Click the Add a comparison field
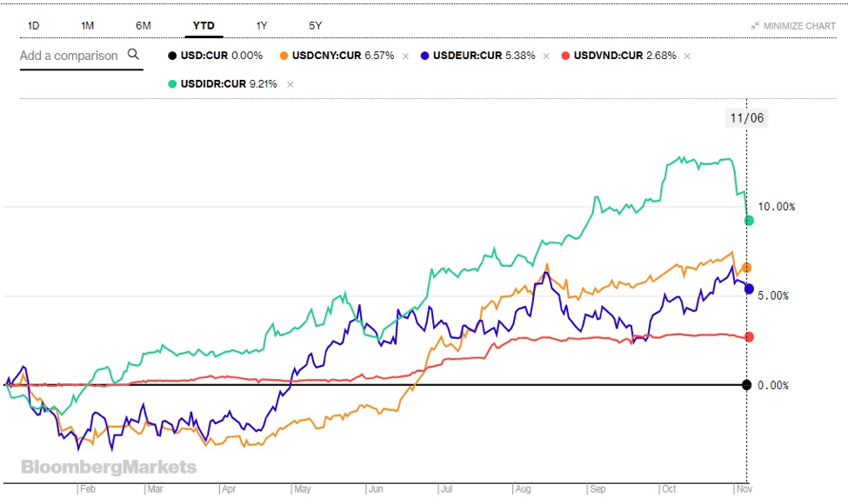The height and width of the screenshot is (504, 848). click(x=69, y=56)
